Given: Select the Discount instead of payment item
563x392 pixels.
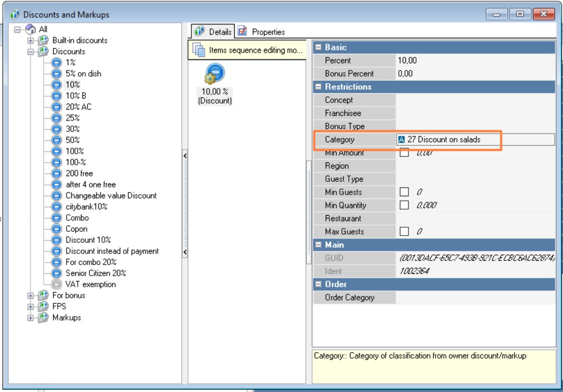Looking at the screenshot, I should point(112,251).
